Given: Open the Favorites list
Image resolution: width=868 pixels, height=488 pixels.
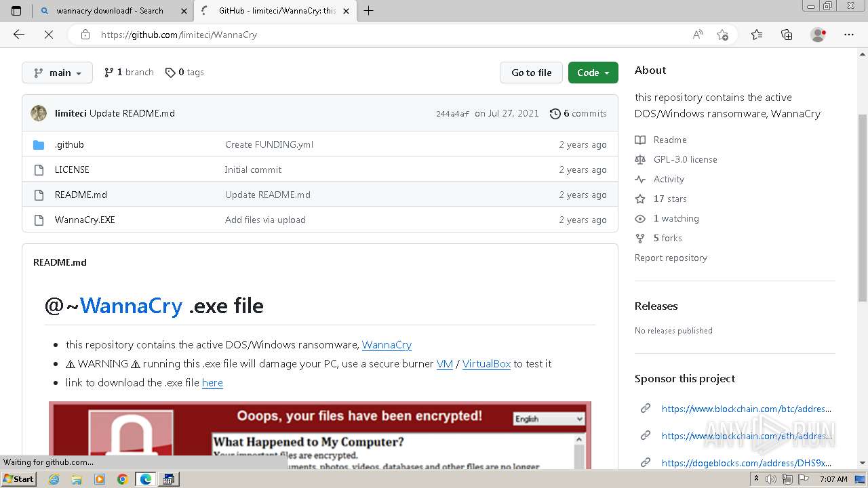Looking at the screenshot, I should (757, 35).
